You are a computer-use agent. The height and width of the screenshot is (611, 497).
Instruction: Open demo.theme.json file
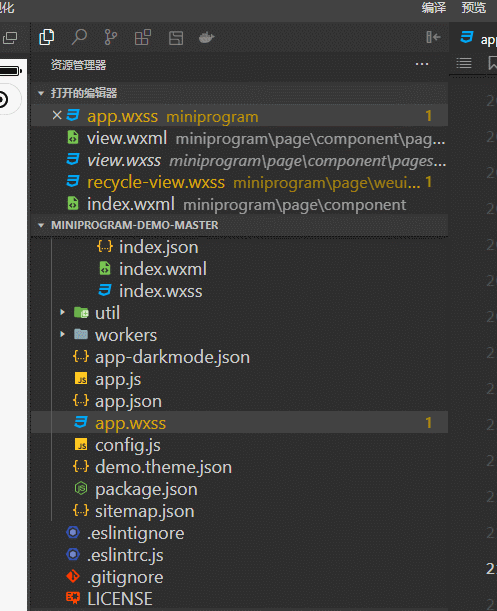click(239, 466)
